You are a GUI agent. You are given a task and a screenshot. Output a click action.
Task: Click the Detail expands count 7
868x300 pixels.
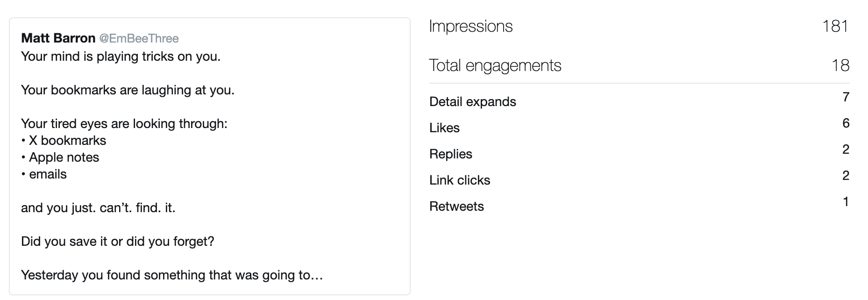pos(846,97)
